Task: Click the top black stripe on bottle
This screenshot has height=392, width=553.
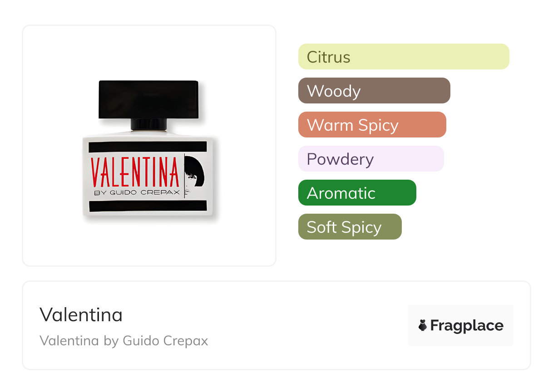Action: click(x=148, y=147)
